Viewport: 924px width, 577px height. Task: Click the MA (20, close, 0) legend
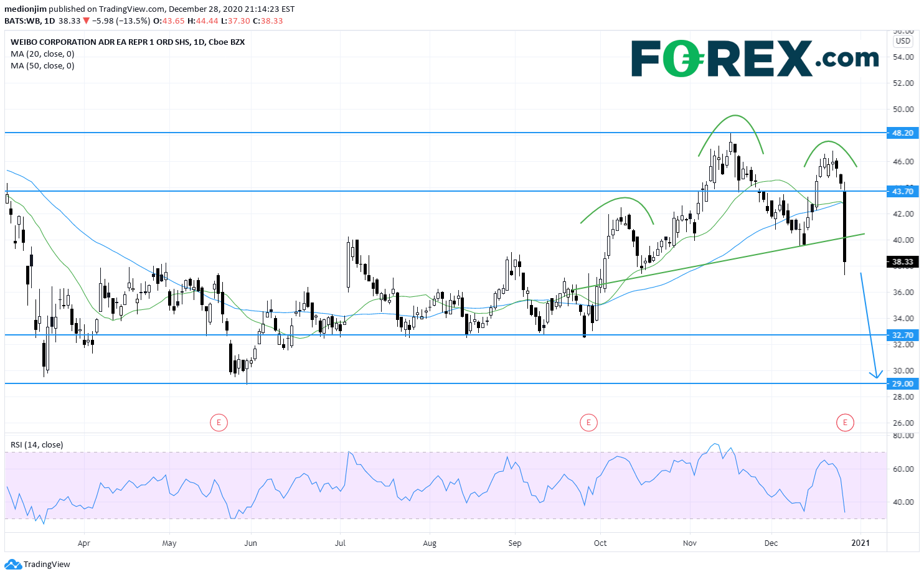pyautogui.click(x=42, y=54)
